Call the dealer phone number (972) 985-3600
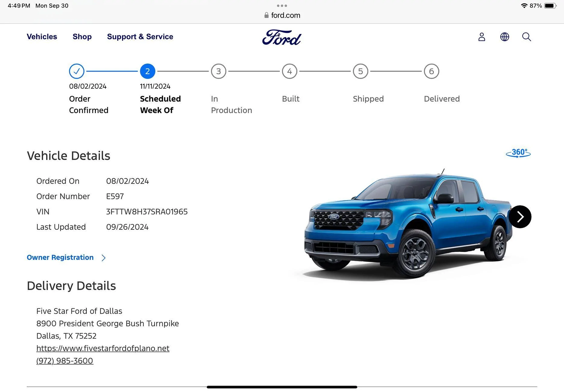The width and height of the screenshot is (564, 392). 65,361
